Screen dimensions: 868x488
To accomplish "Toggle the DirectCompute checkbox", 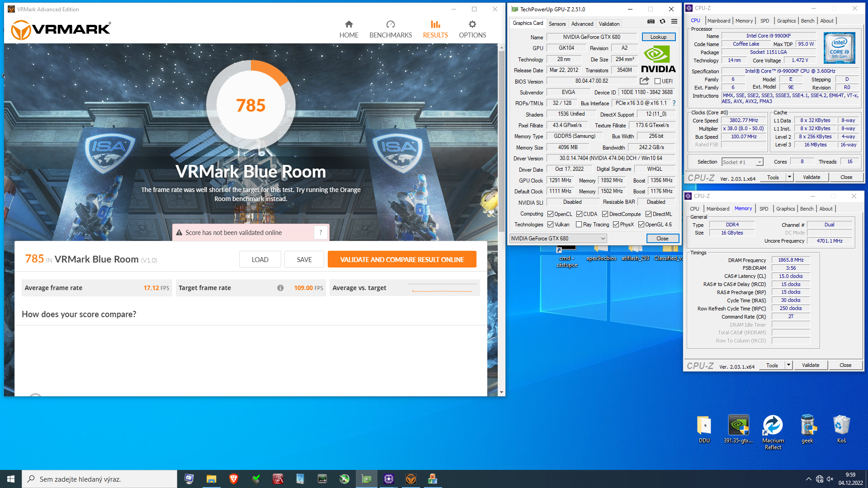I will 605,214.
